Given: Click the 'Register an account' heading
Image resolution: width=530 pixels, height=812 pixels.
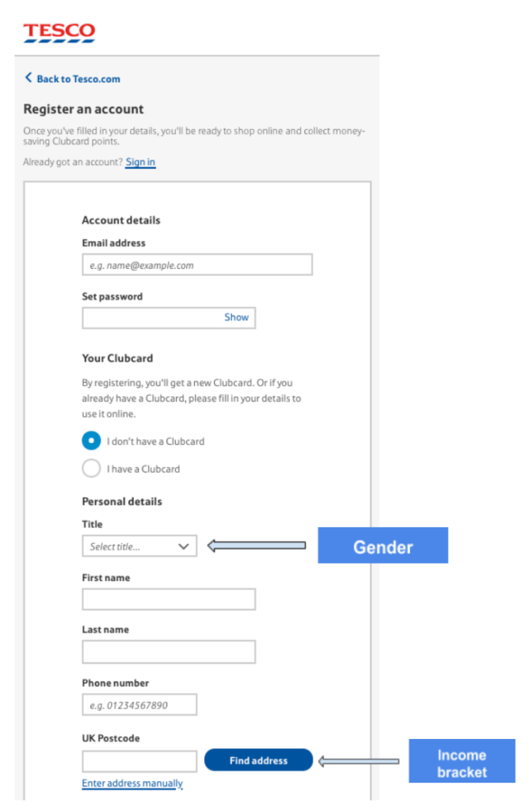Looking at the screenshot, I should [83, 109].
